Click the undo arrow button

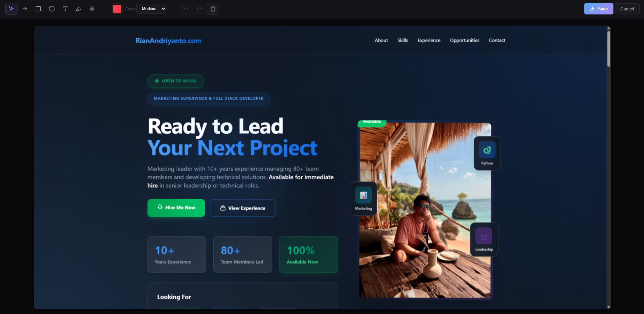coord(186,9)
